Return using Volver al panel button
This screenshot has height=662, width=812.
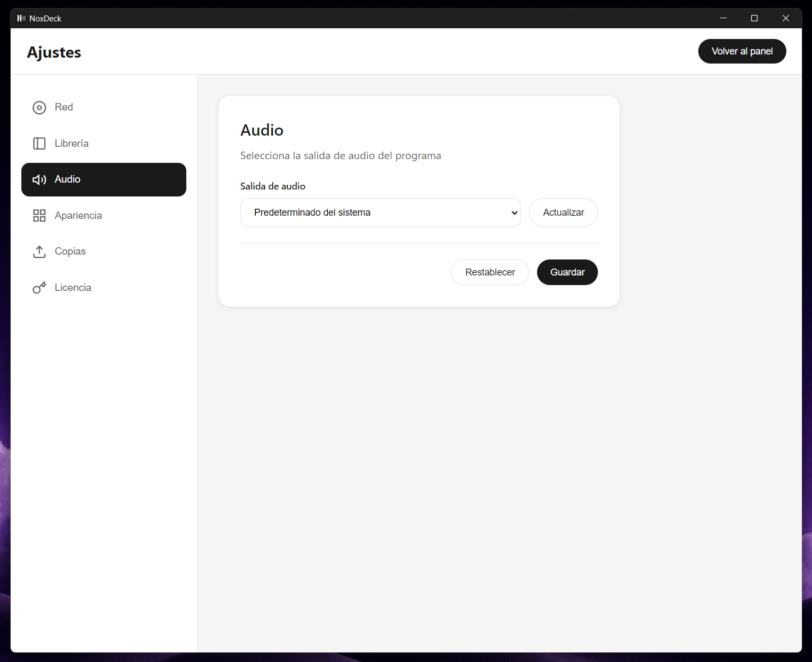coord(742,51)
